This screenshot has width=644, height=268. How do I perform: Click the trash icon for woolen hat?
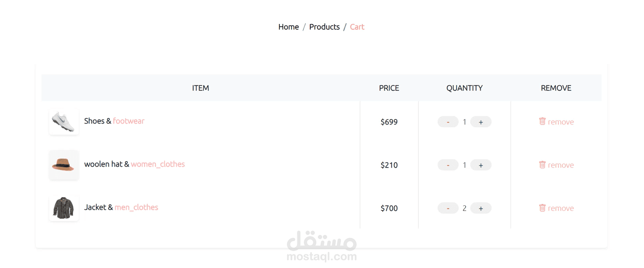tap(542, 164)
